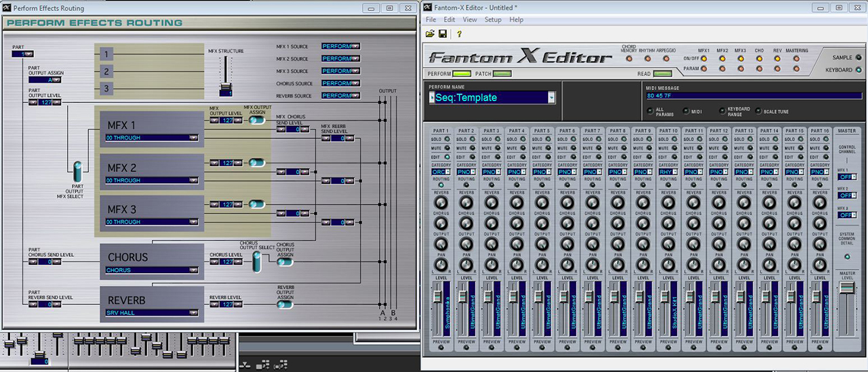Select MFX structure block 1
Viewport: 868px width, 372px height.
click(x=106, y=54)
